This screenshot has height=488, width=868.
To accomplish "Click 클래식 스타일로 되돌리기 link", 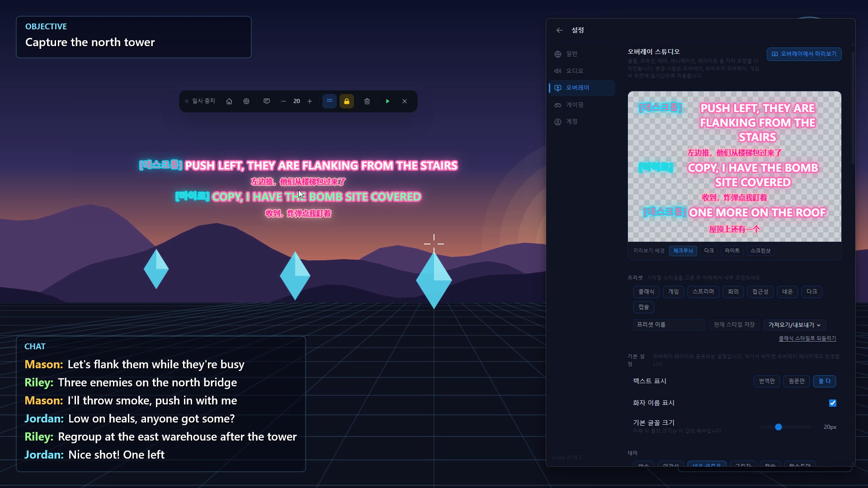I will pos(807,338).
